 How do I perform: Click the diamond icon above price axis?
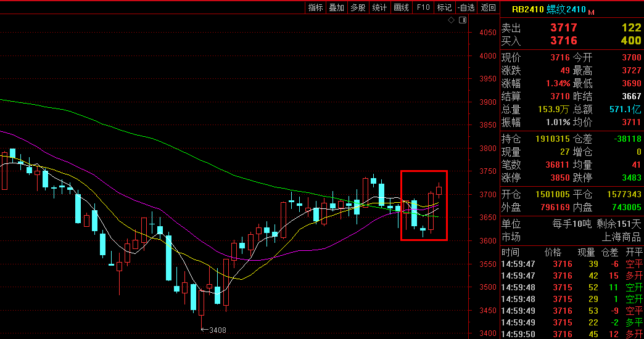point(451,20)
